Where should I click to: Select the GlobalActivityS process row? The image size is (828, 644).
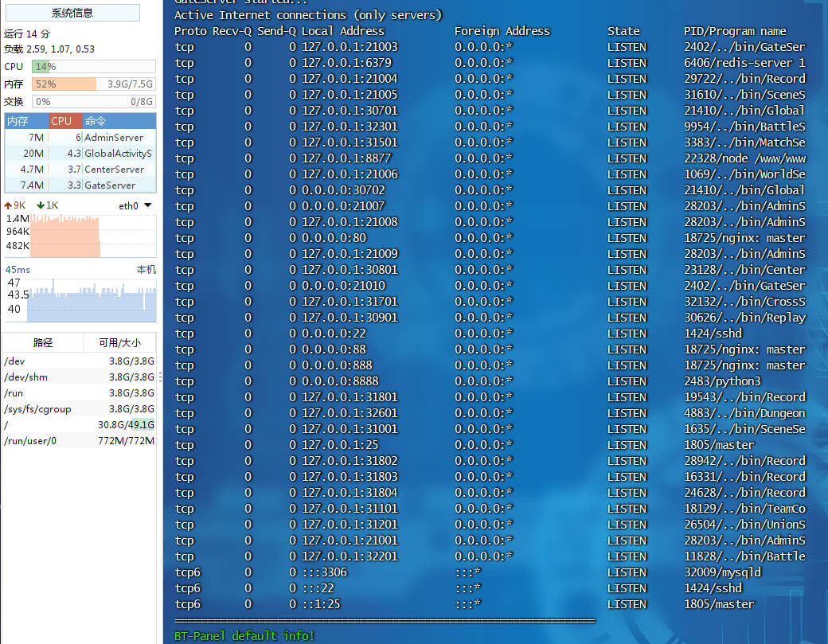point(80,153)
